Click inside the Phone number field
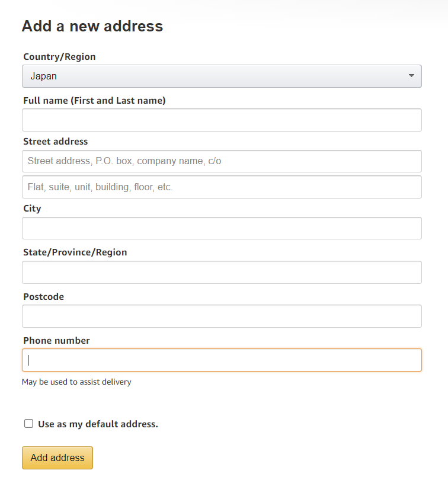448x483 pixels. click(x=222, y=360)
